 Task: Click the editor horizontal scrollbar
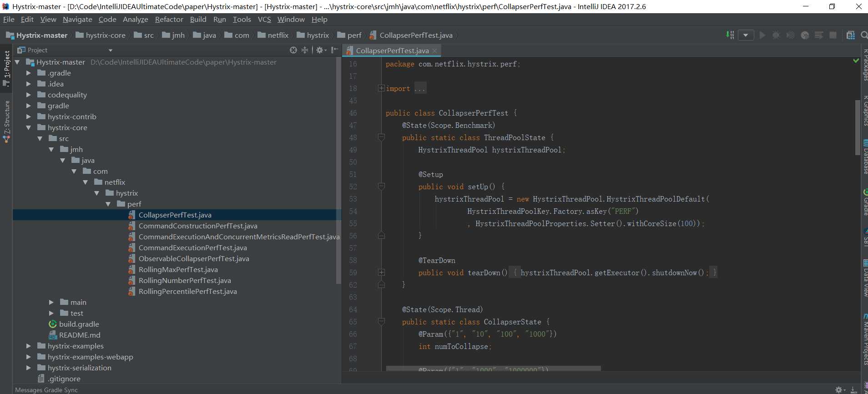[x=493, y=368]
